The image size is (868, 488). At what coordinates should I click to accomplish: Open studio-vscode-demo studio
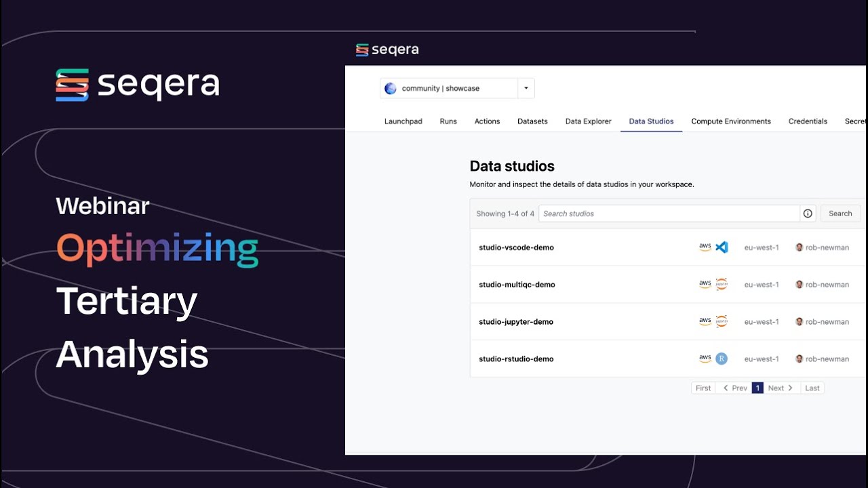pyautogui.click(x=516, y=247)
